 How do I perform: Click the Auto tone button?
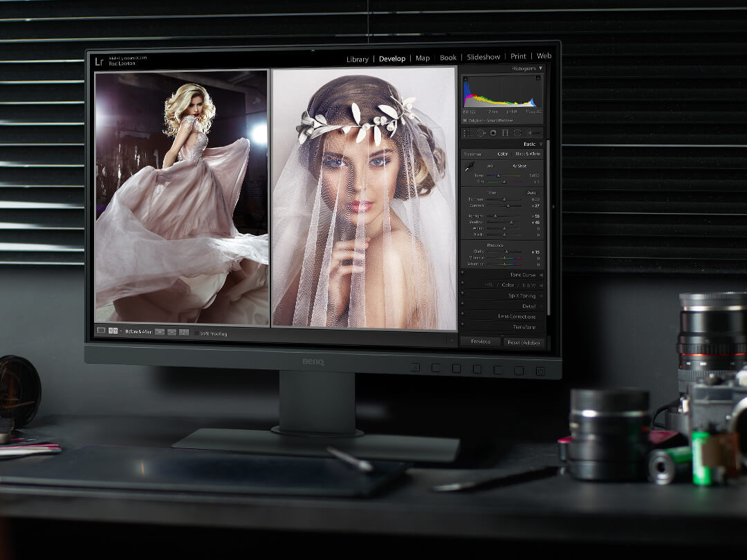click(533, 192)
